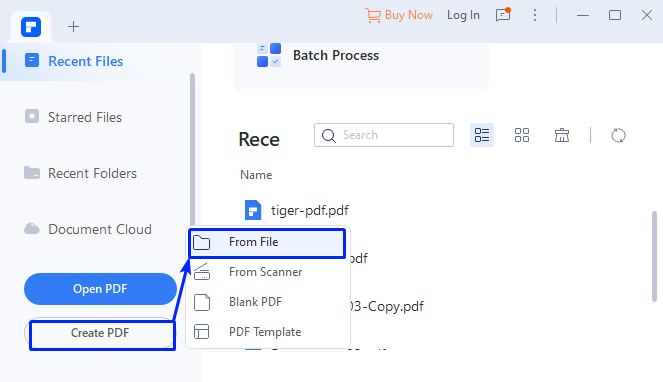
Task: Refresh the recent files list
Action: click(618, 135)
